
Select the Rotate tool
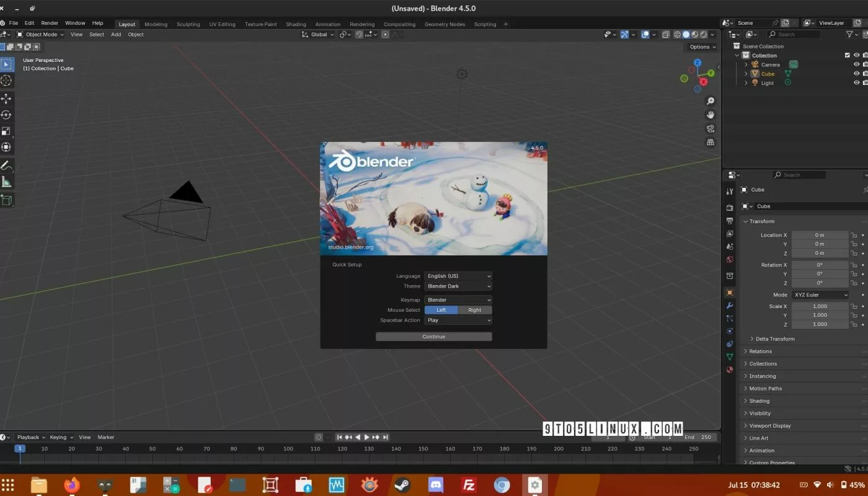click(x=6, y=115)
